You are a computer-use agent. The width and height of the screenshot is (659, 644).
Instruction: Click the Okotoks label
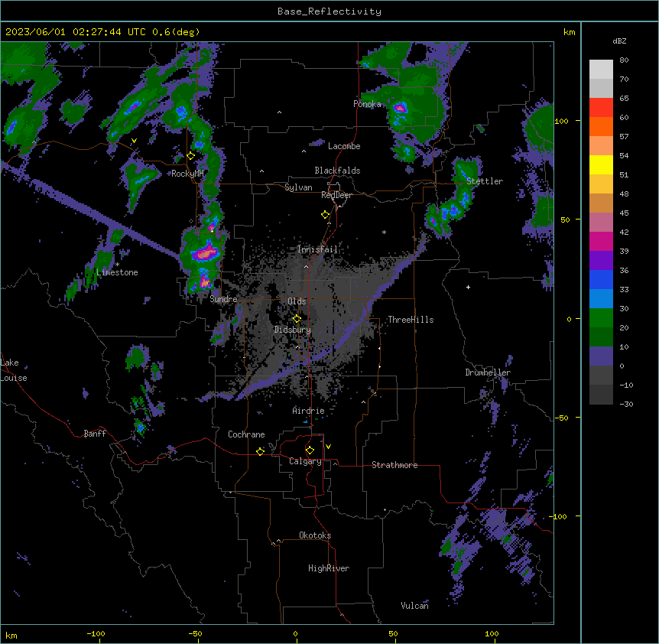(315, 535)
